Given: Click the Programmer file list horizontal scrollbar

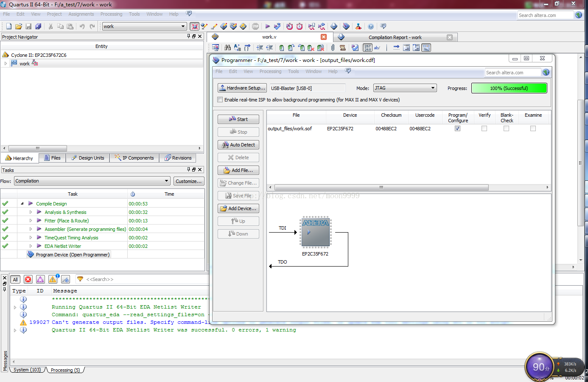Looking at the screenshot, I should pyautogui.click(x=381, y=187).
